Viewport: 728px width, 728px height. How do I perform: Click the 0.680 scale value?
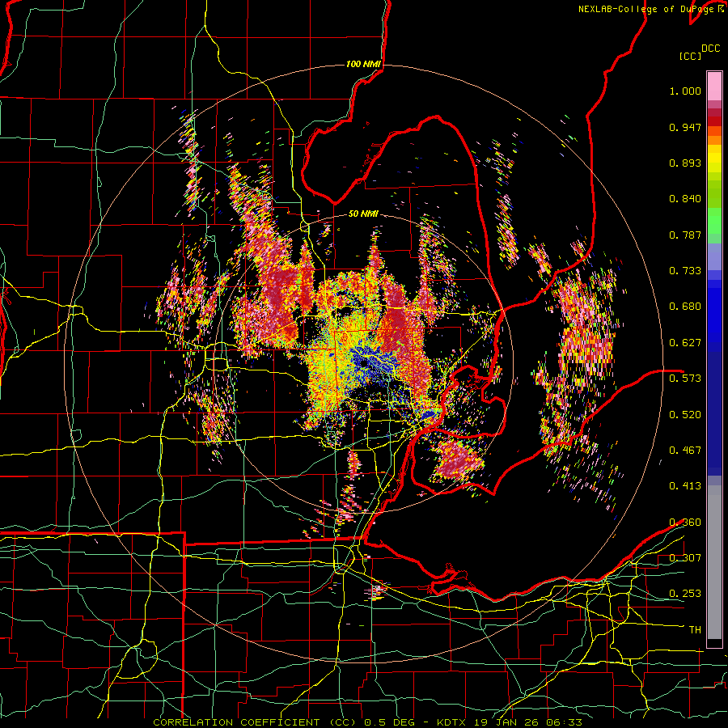click(685, 307)
